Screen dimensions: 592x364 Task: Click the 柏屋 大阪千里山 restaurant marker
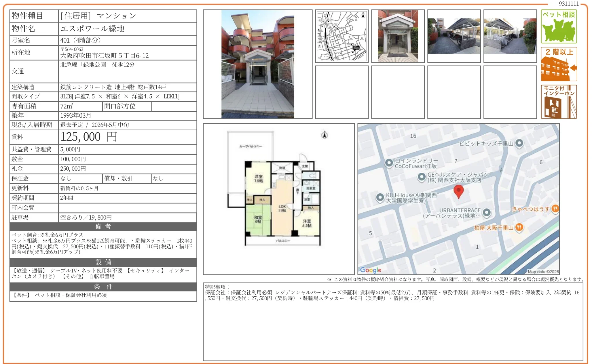[x=519, y=227]
